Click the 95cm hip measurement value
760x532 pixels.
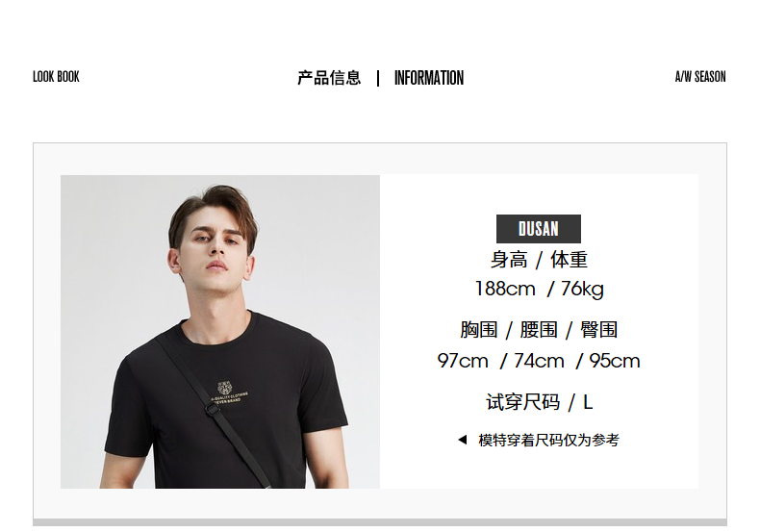pyautogui.click(x=615, y=361)
